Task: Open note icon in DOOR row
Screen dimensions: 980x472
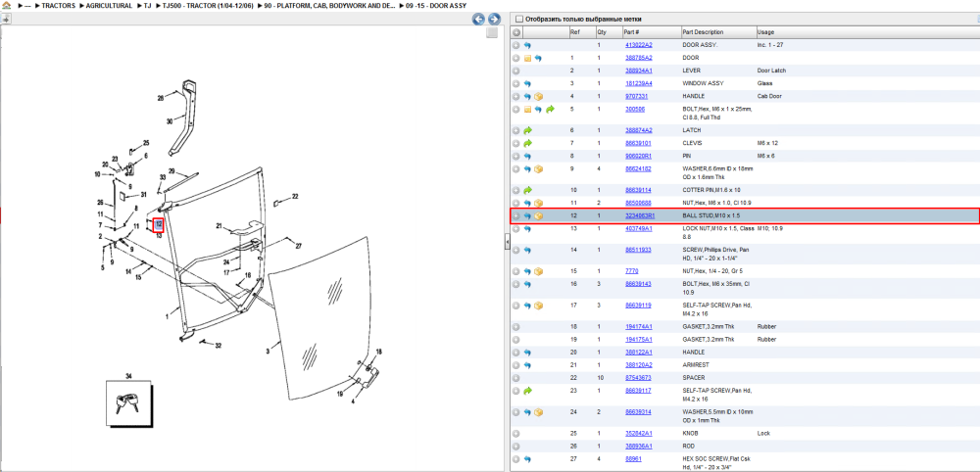Action: coord(527,58)
